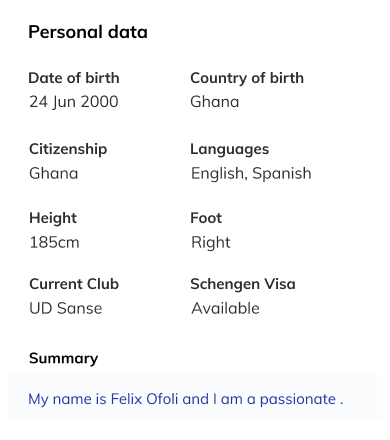The width and height of the screenshot is (390, 440).
Task: Click Ghana under Country of birth
Action: point(215,102)
